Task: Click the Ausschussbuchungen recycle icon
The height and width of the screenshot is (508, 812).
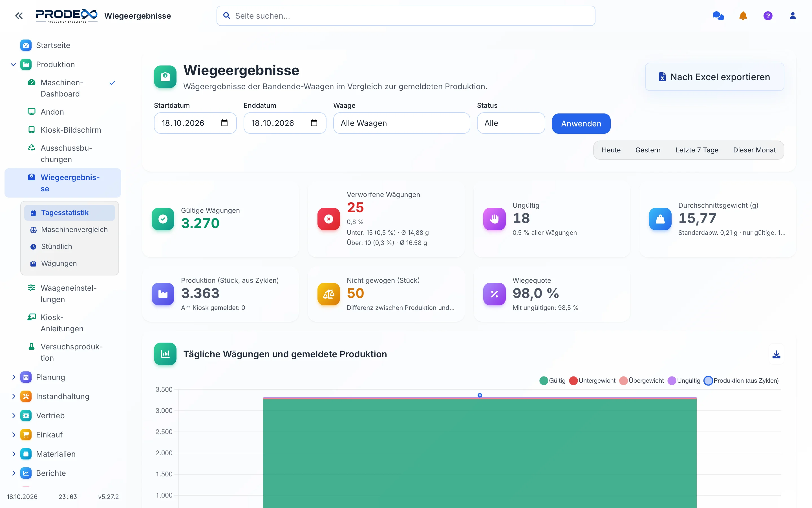Action: click(x=32, y=148)
